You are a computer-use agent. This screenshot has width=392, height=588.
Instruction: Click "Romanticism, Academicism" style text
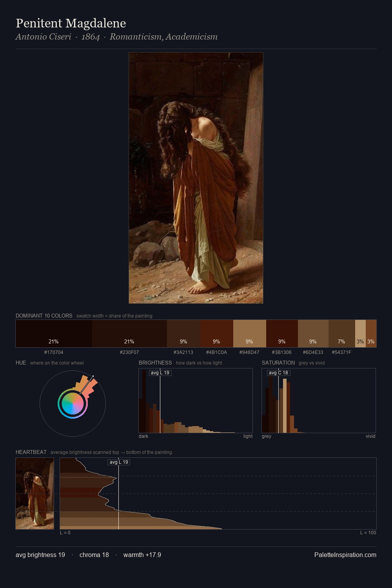point(163,37)
